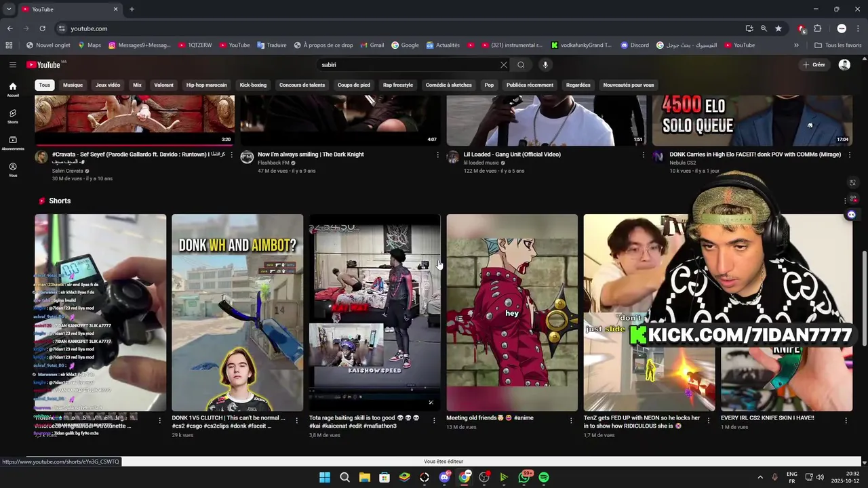Open the Meeting old friends anime short

pos(512,312)
